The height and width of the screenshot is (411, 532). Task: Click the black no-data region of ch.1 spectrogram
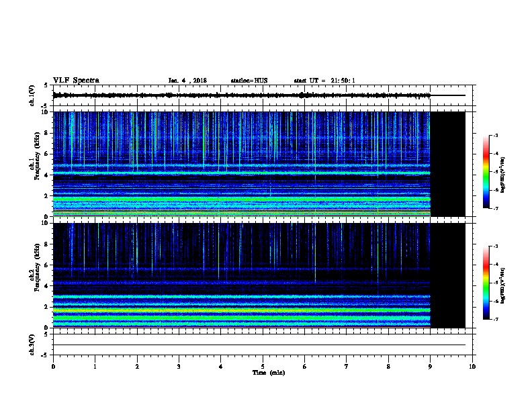(447, 164)
